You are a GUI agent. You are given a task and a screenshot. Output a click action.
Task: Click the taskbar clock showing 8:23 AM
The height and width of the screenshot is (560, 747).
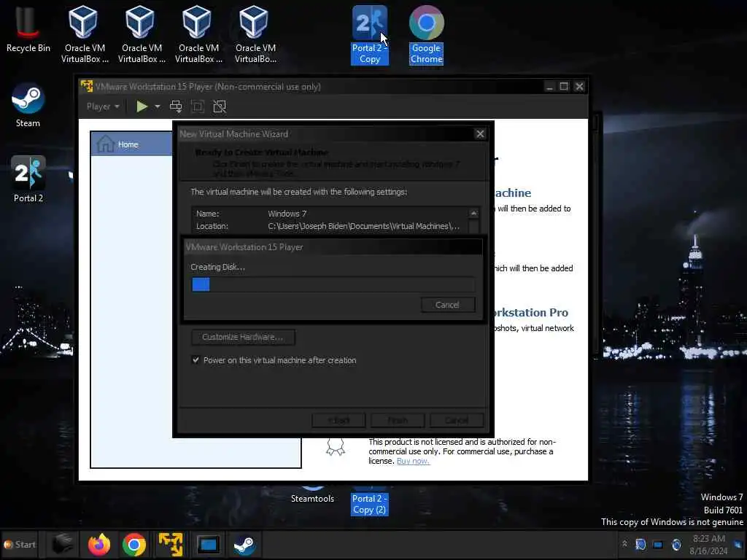[709, 544]
